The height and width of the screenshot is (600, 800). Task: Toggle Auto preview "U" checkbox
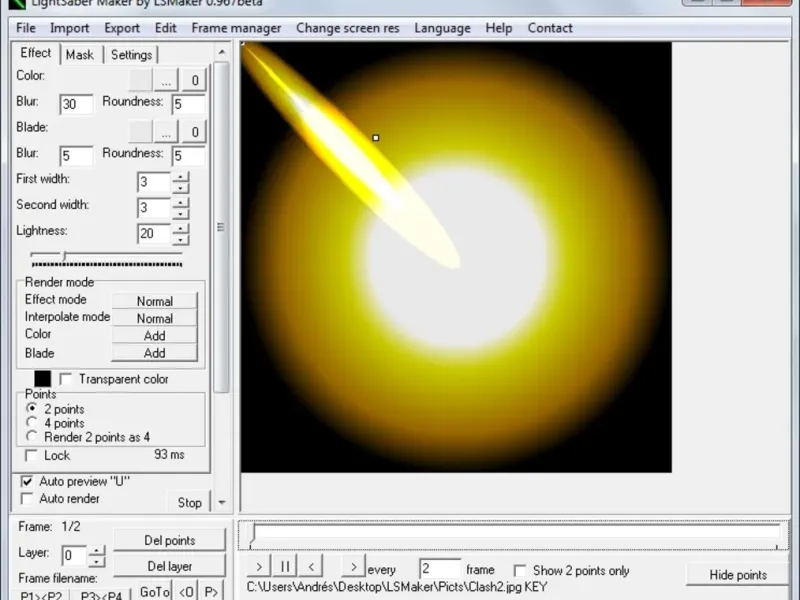27,481
